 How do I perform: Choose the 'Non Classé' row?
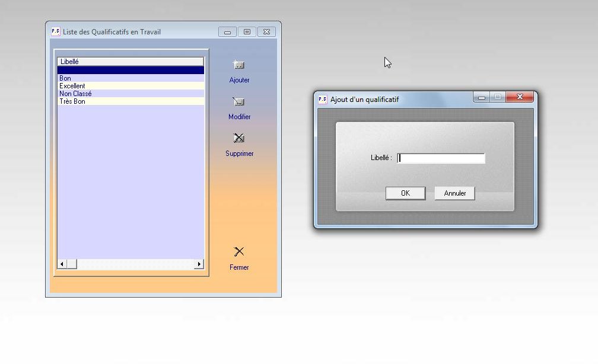pyautogui.click(x=130, y=94)
